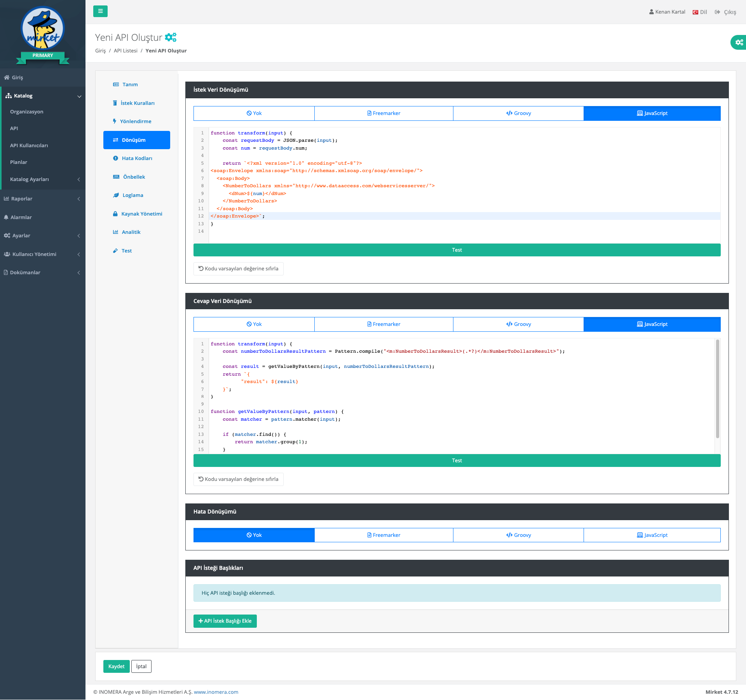
Task: Click the Mirket logo
Action: [x=43, y=29]
